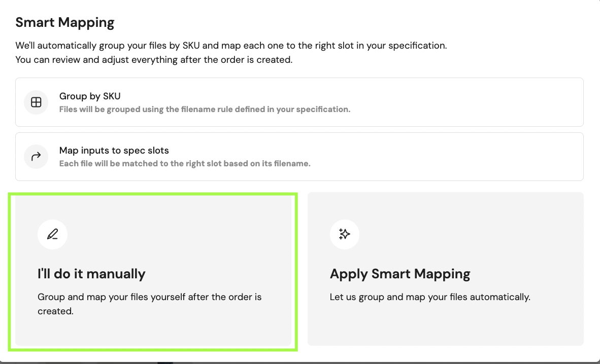The image size is (600, 364).
Task: Click the filename rule description under Group by SKU
Action: [205, 110]
